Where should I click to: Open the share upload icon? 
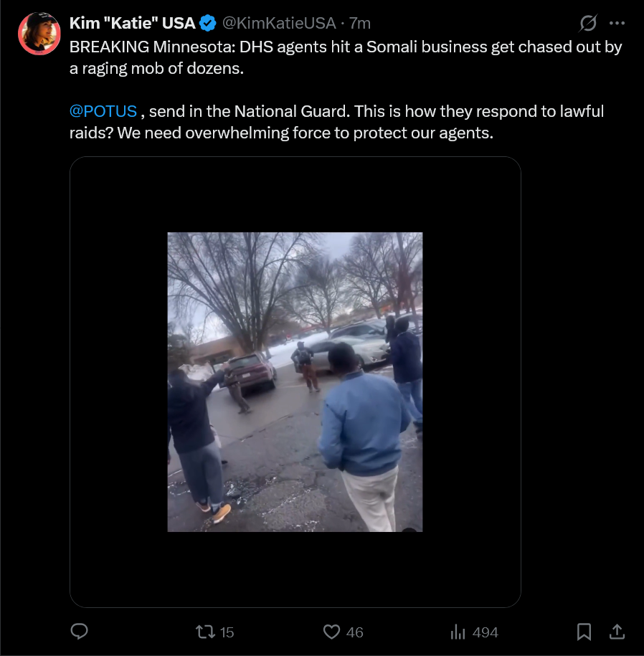point(617,632)
